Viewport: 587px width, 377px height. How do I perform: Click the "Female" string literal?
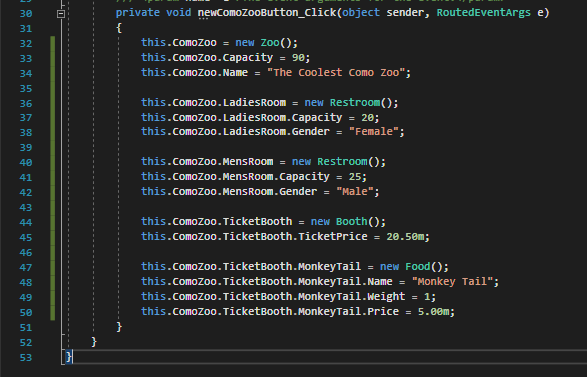tap(374, 132)
